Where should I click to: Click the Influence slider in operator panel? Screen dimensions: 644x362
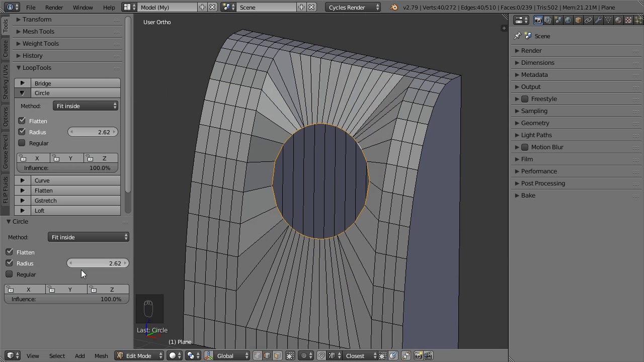point(66,299)
